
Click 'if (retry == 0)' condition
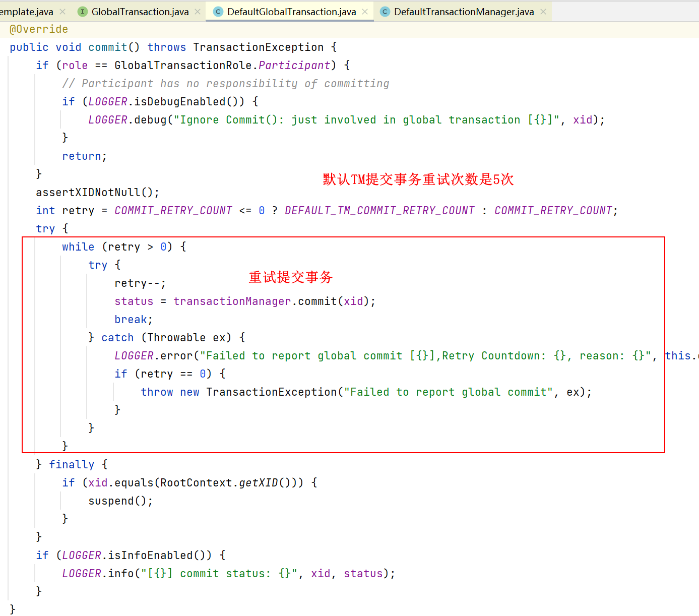(163, 374)
